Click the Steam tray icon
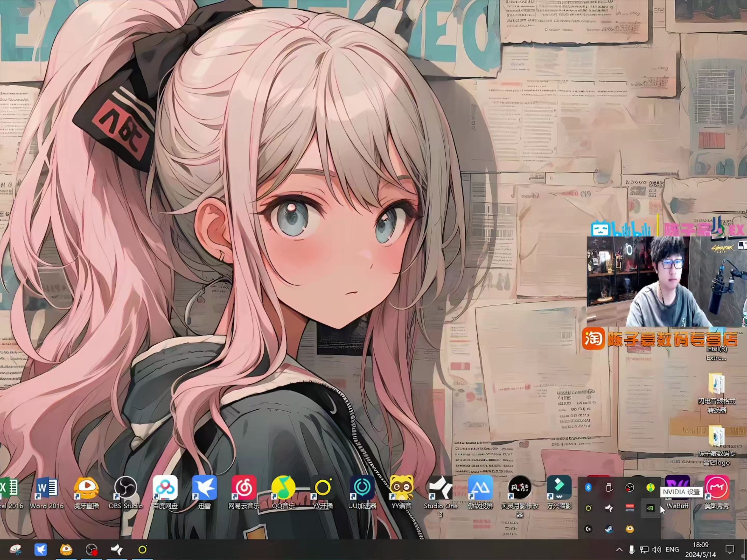This screenshot has width=747, height=560. point(609,529)
